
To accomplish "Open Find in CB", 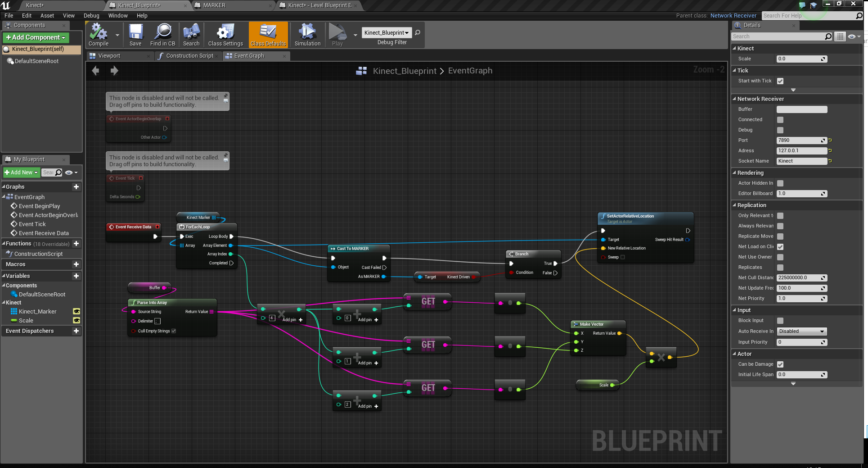I will coord(162,35).
